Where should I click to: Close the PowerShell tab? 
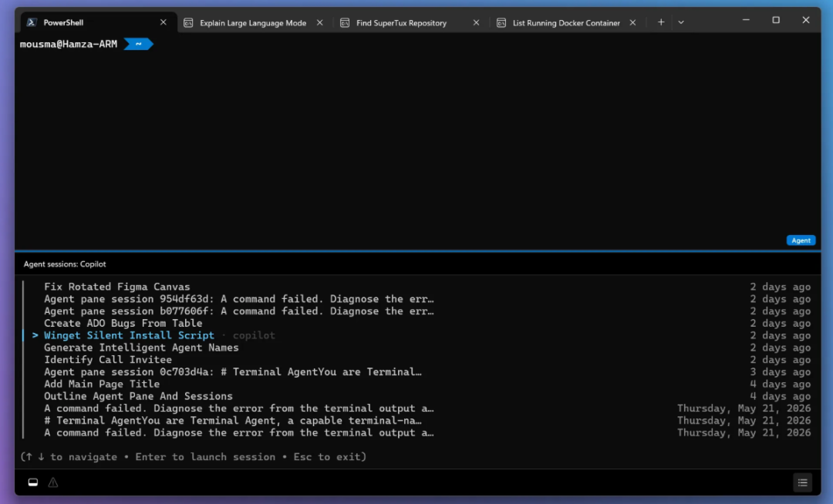(x=163, y=22)
